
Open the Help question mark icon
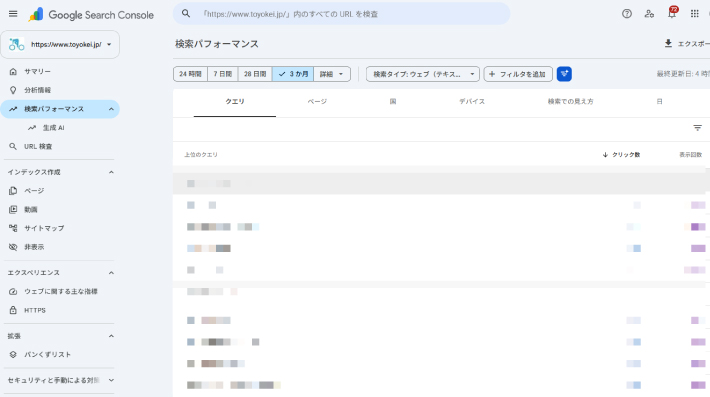[x=627, y=14]
